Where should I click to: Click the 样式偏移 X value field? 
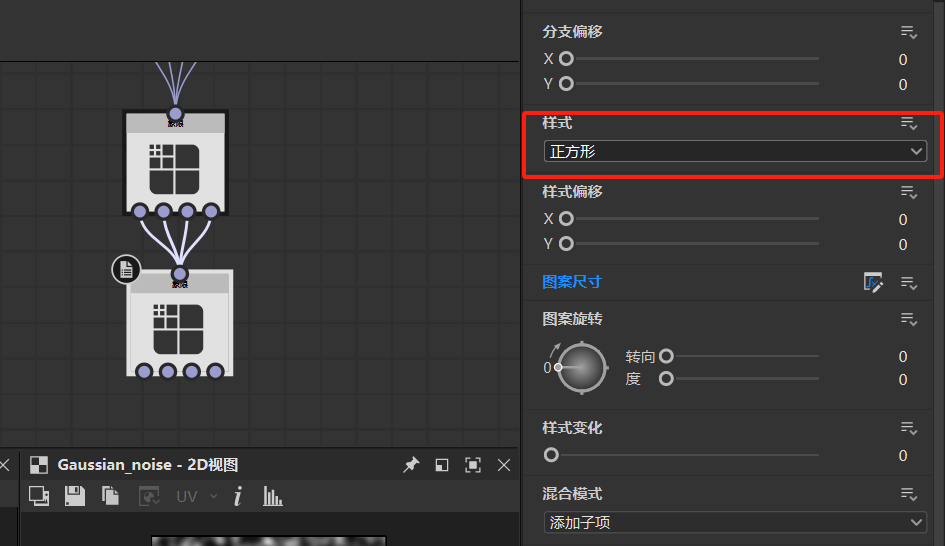(x=902, y=219)
